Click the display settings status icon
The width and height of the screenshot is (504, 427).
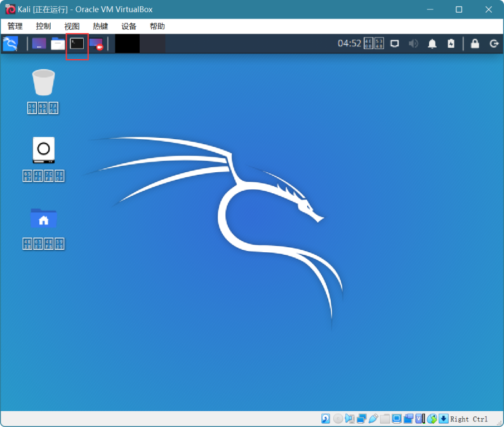coord(397,419)
